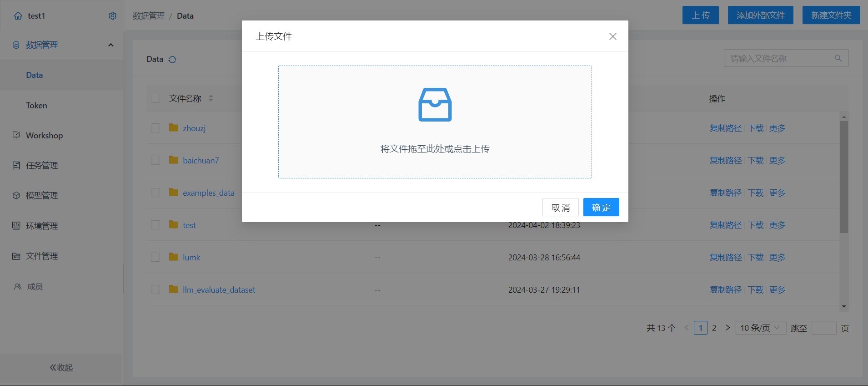Viewport: 868px width, 386px height.
Task: Click the file list vertical scrollbar
Action: pyautogui.click(x=844, y=178)
